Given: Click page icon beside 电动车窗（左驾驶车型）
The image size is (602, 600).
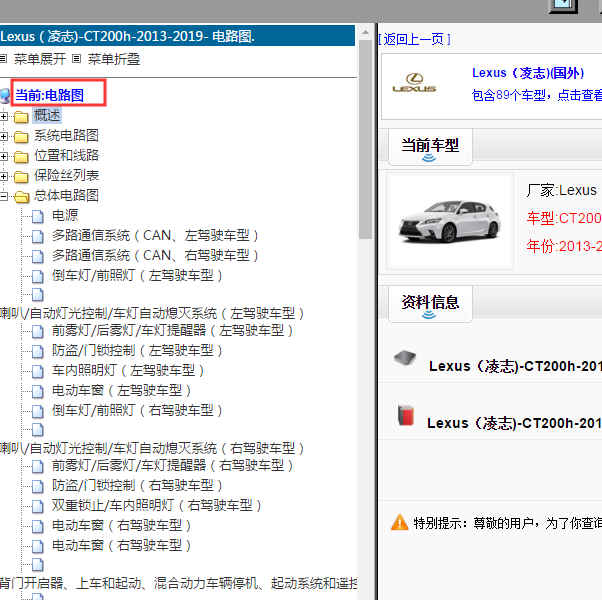Looking at the screenshot, I should [37, 392].
